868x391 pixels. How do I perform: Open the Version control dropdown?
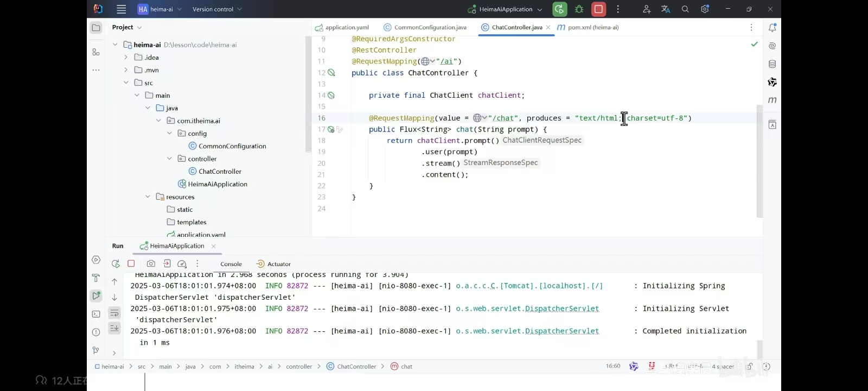(217, 9)
